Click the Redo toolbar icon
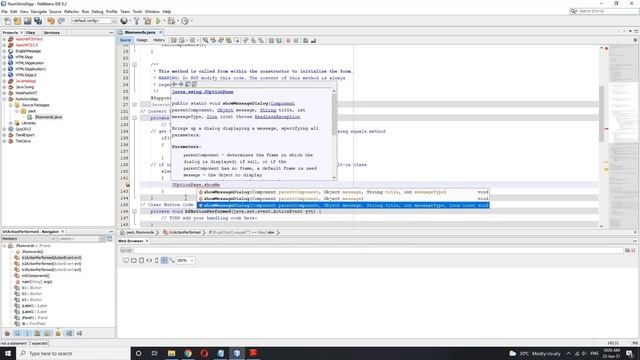The image size is (640, 360). tap(61, 21)
